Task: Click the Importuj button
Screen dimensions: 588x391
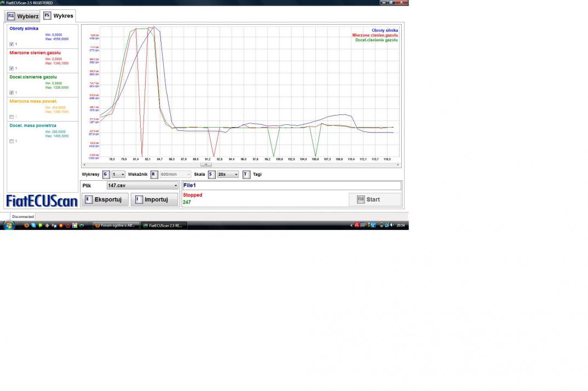Action: pyautogui.click(x=154, y=200)
